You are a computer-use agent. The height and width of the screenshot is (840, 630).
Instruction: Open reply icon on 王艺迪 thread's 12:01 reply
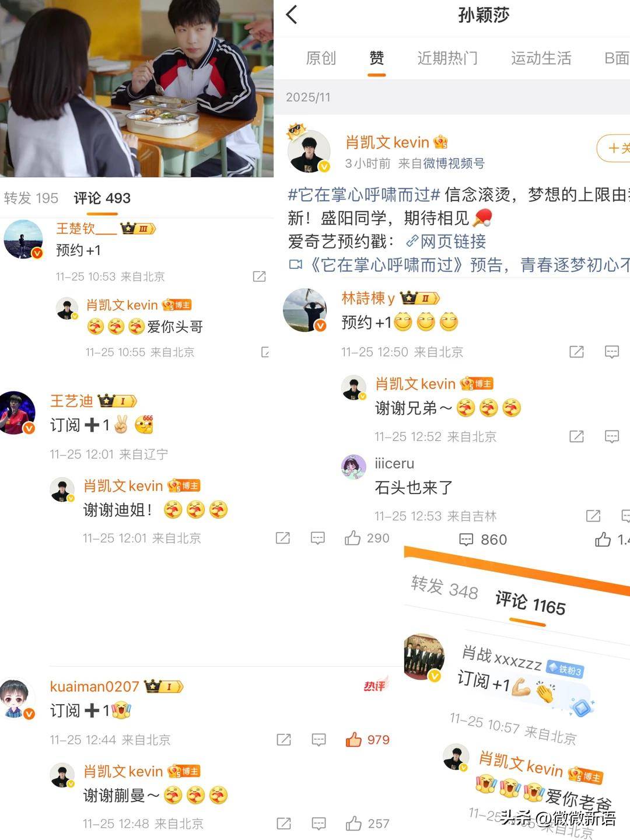tap(318, 538)
